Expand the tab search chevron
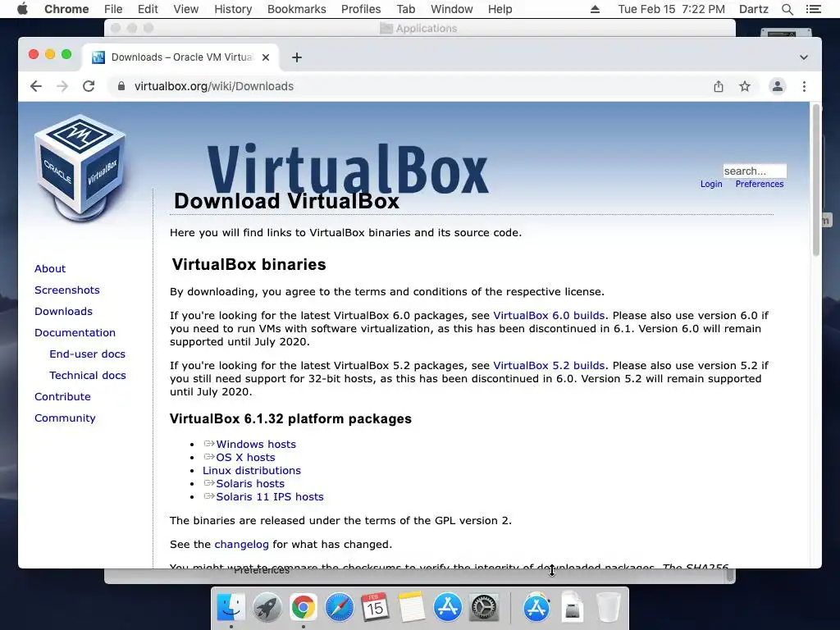The width and height of the screenshot is (840, 630). click(804, 57)
